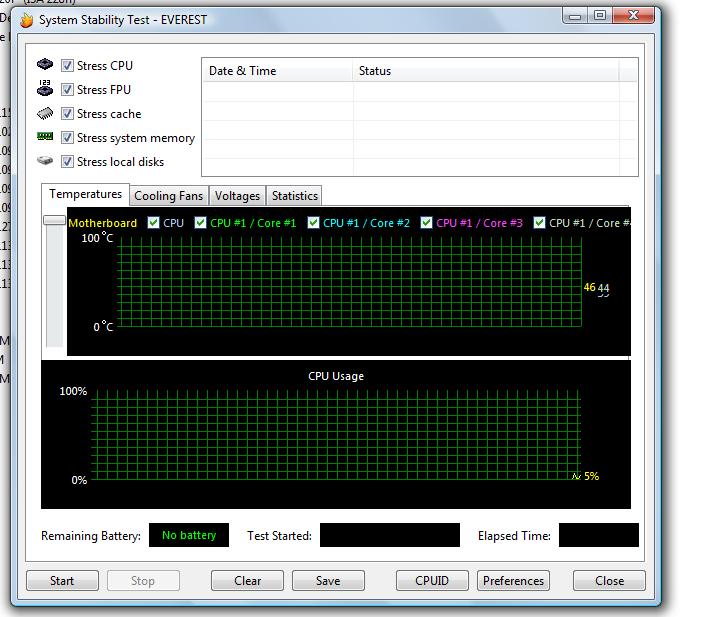Click the system memory RAM icon
Viewport: 704px width, 617px height.
45,136
